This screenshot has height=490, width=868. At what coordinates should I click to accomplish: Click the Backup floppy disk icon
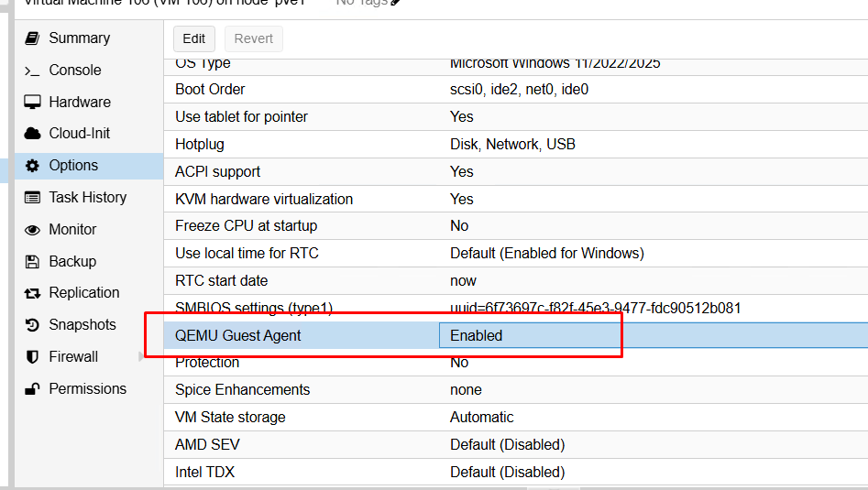click(33, 262)
